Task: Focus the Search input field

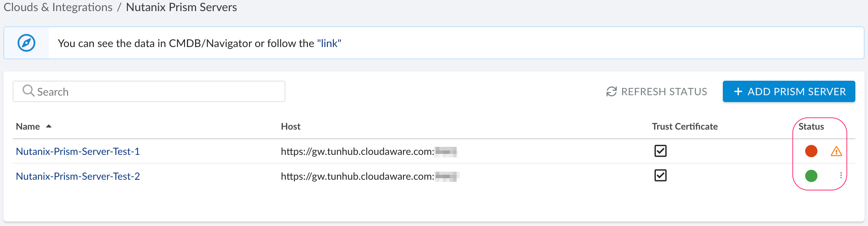Action: [x=149, y=91]
